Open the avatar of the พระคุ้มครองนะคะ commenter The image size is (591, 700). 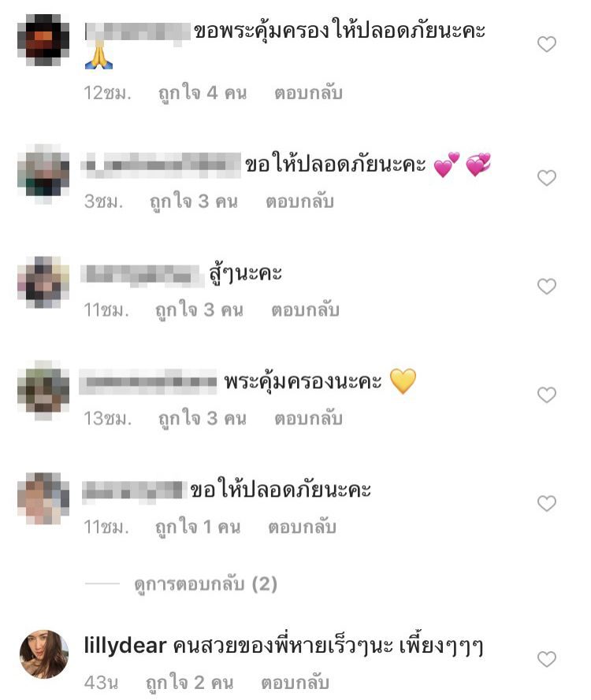[43, 391]
